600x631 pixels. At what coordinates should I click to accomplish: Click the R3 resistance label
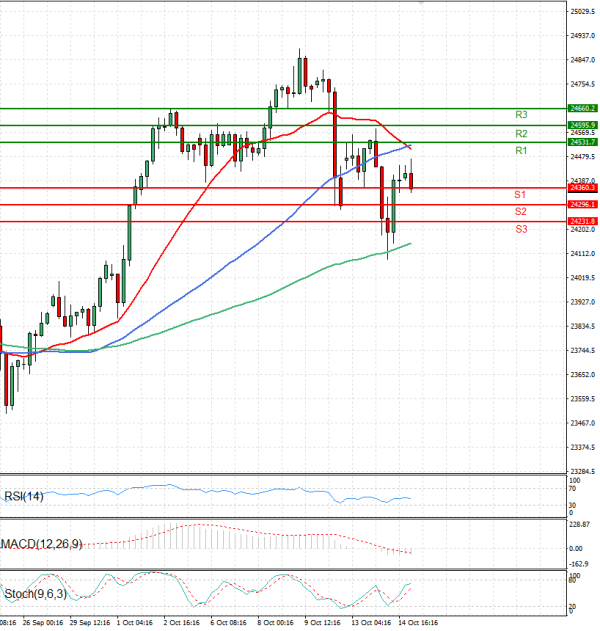[521, 116]
